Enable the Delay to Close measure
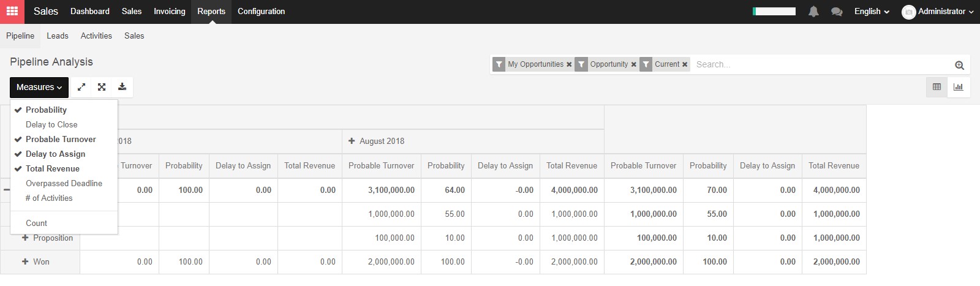This screenshot has height=286, width=980. point(64,124)
